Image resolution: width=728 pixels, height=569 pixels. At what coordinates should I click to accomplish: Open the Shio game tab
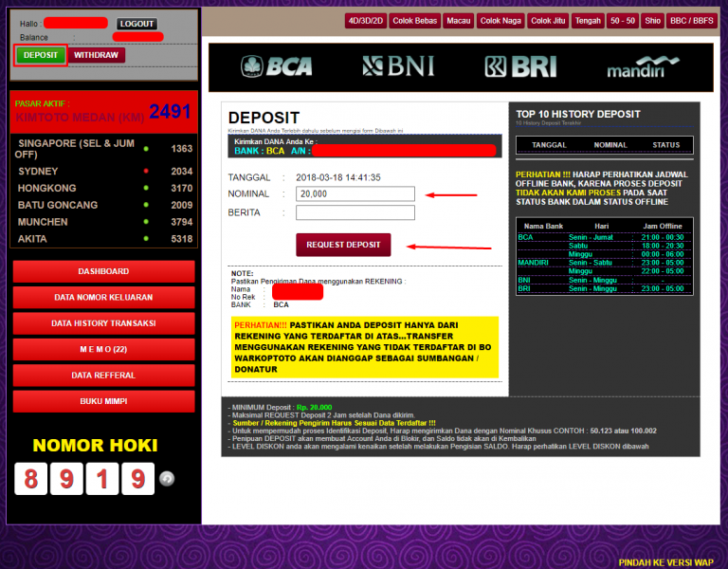652,21
